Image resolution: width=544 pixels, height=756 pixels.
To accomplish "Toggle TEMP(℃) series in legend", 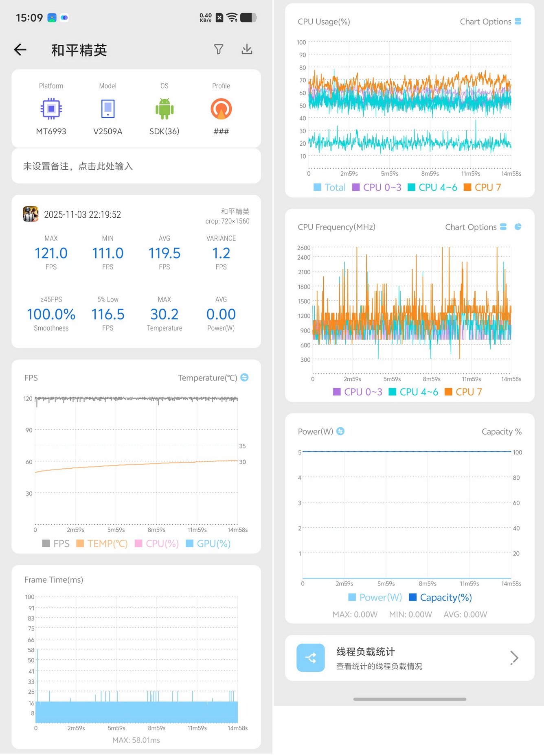I will pyautogui.click(x=102, y=544).
